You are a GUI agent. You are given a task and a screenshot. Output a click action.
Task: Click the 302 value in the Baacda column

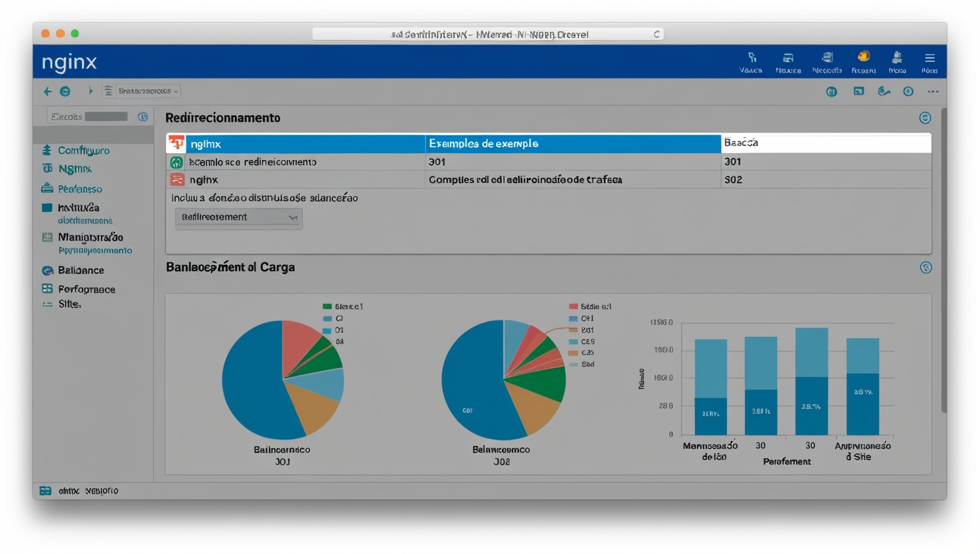[733, 180]
